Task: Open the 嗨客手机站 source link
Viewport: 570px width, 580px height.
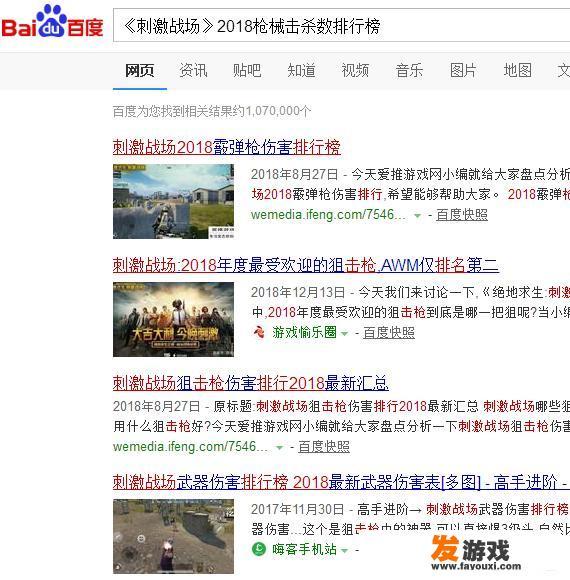Action: [304, 549]
